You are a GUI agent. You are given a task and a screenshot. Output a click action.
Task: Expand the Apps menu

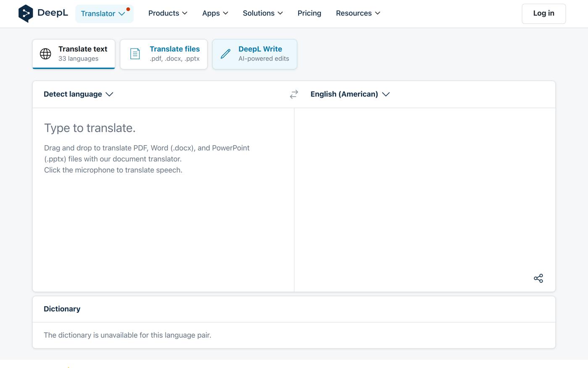tap(215, 13)
